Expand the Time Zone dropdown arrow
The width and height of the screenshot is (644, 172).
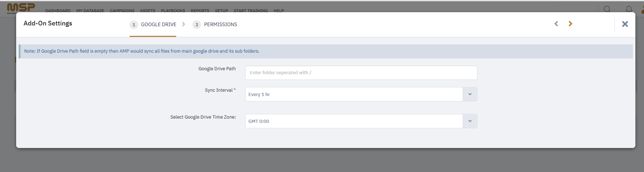[470, 121]
